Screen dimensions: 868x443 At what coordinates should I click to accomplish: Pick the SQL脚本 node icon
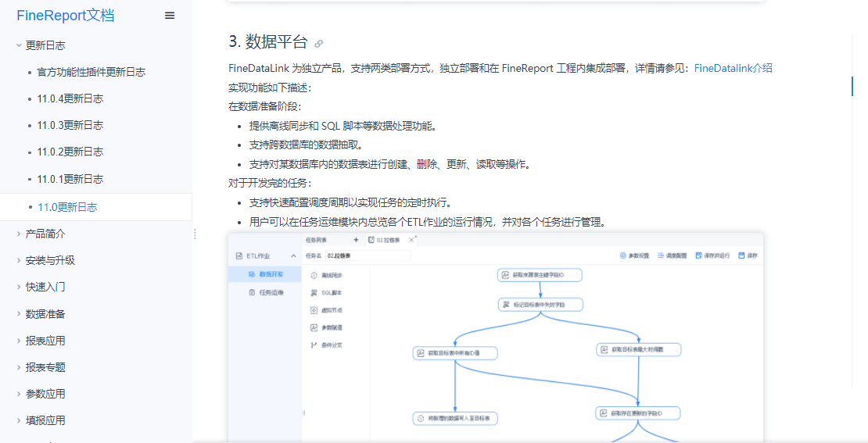[314, 292]
